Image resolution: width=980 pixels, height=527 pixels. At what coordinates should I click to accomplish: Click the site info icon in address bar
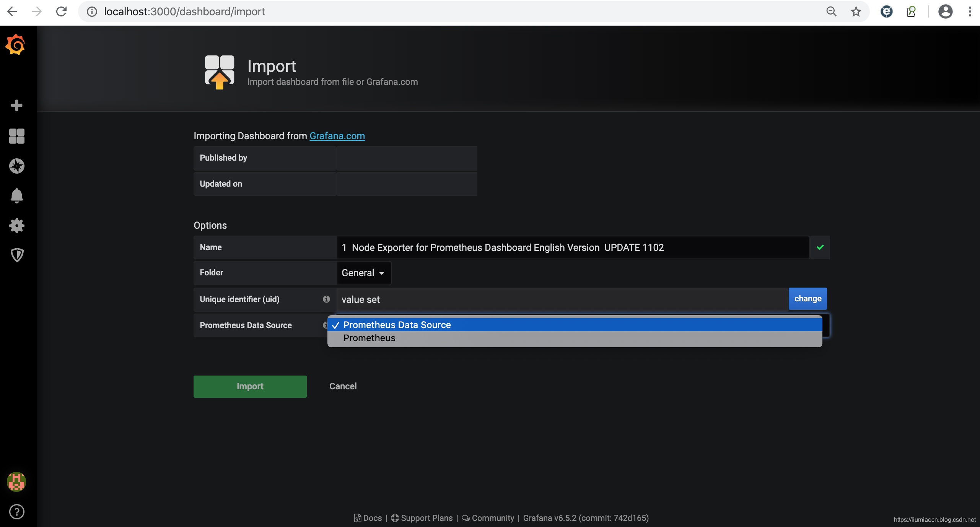click(92, 11)
